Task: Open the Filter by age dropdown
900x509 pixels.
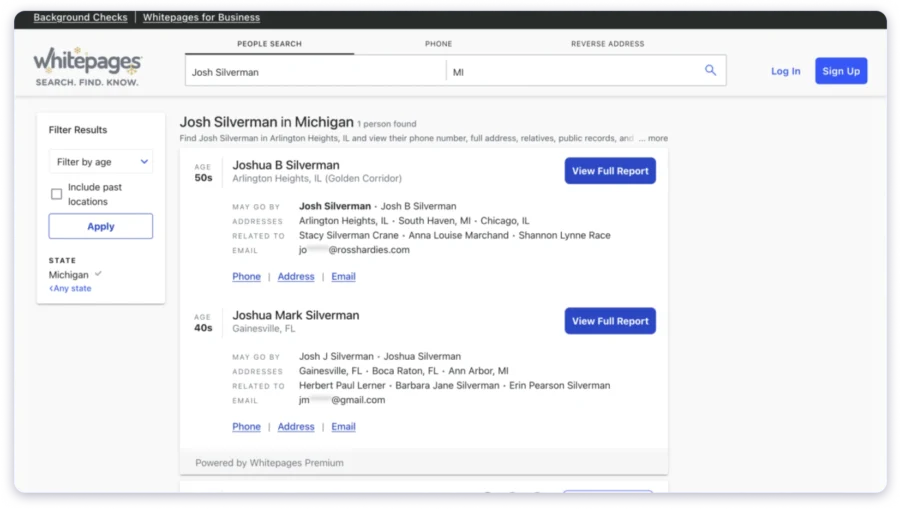Action: click(x=101, y=162)
